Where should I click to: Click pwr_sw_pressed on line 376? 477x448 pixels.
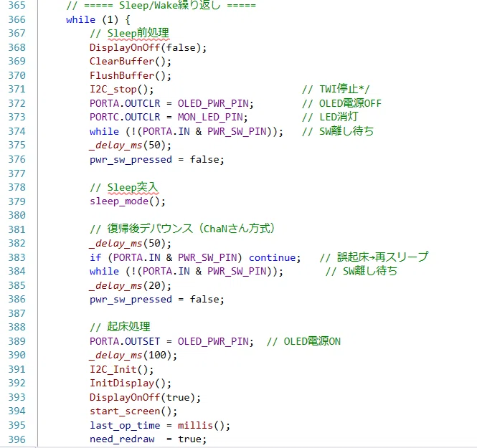(x=131, y=160)
